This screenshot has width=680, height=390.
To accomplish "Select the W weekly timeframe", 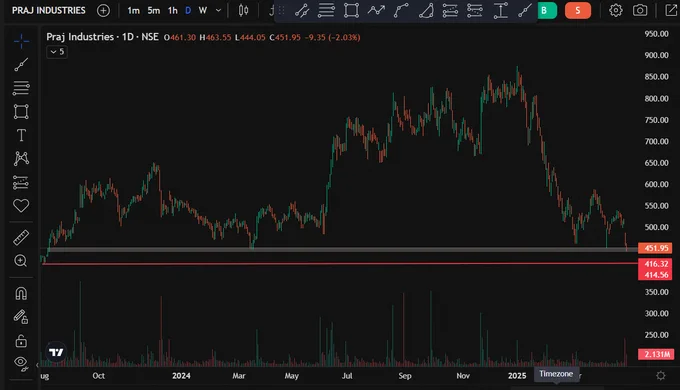I will (203, 10).
